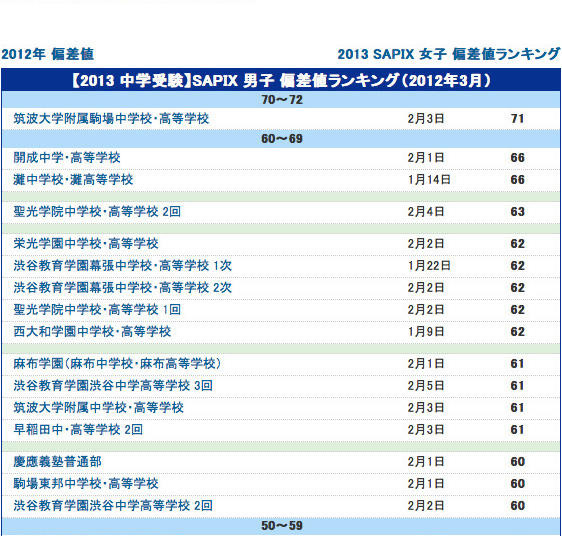
Task: Click date 1月9日 for 西大和学園
Action: [426, 332]
